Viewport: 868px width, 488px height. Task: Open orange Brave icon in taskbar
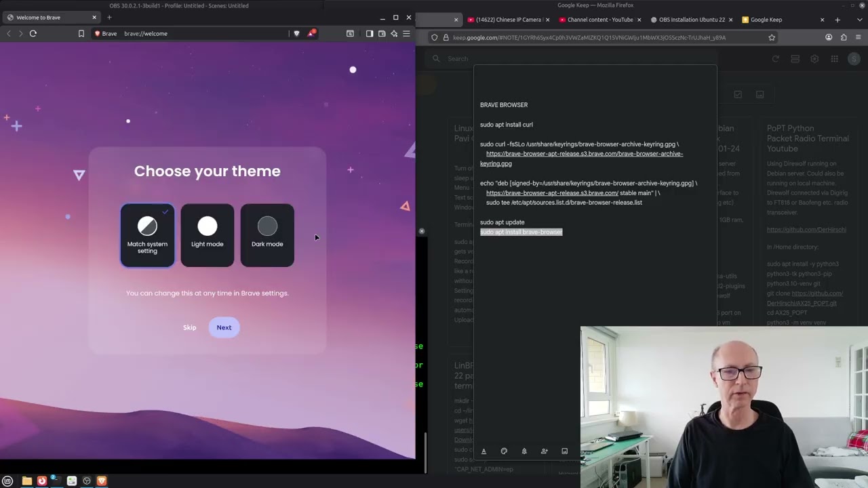pos(102,481)
